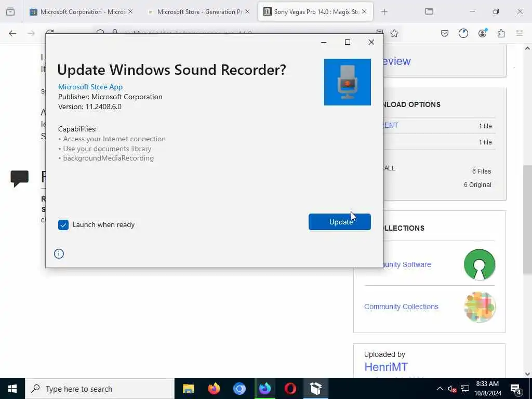Click the Community Software green keyhole logo
Screen dimensions: 532x399
pyautogui.click(x=480, y=264)
